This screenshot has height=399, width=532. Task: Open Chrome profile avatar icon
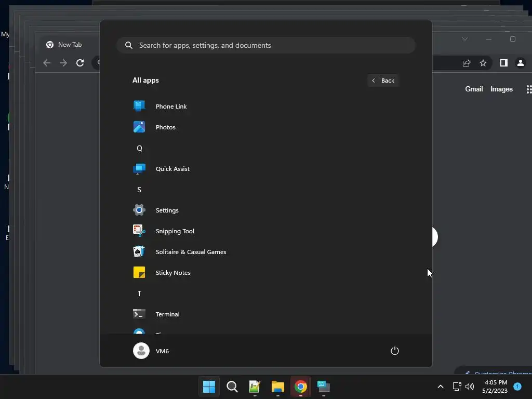point(521,63)
